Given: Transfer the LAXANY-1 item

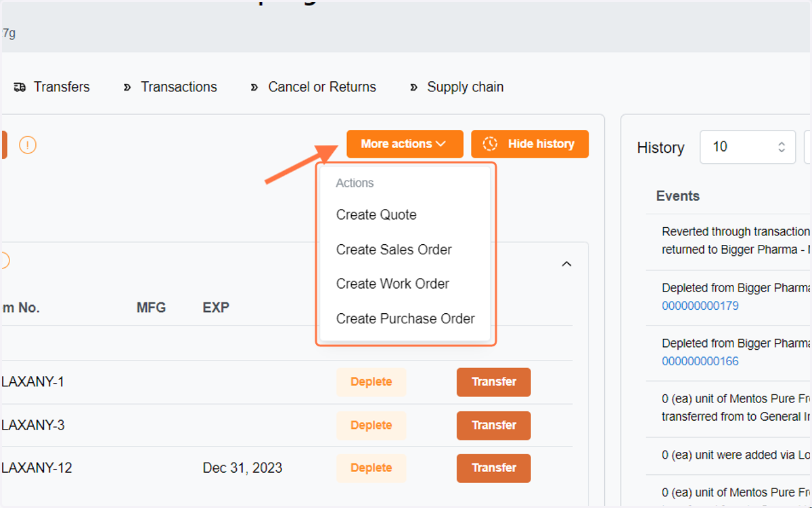Looking at the screenshot, I should point(494,382).
